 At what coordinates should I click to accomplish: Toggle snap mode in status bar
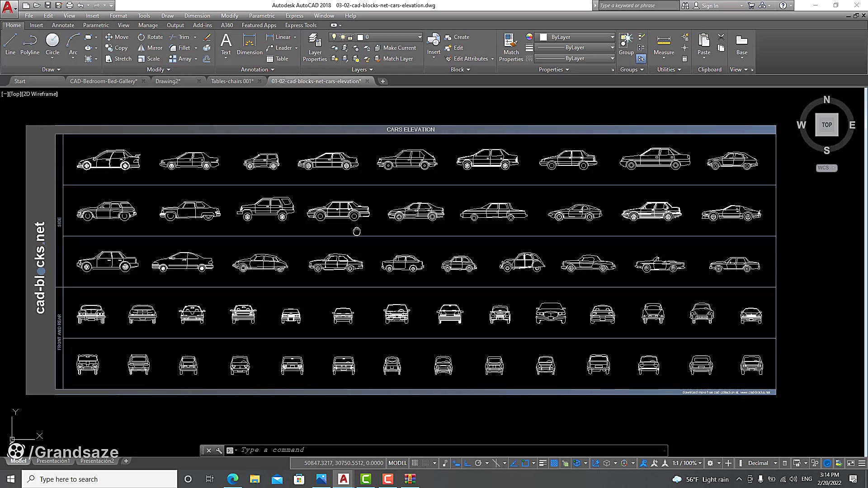click(x=426, y=463)
